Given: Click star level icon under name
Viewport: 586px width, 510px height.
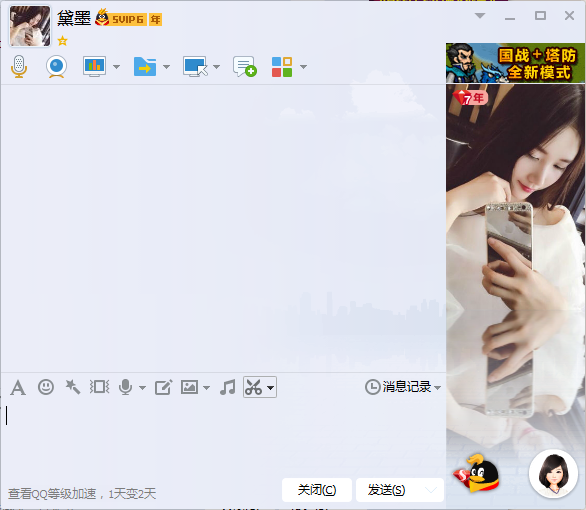Looking at the screenshot, I should coord(62,41).
